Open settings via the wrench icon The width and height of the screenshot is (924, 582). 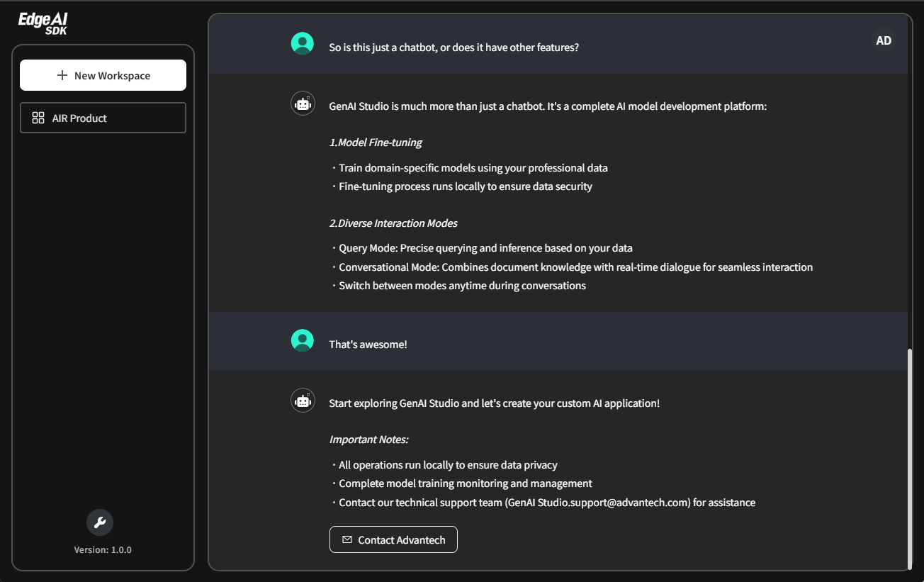(99, 522)
